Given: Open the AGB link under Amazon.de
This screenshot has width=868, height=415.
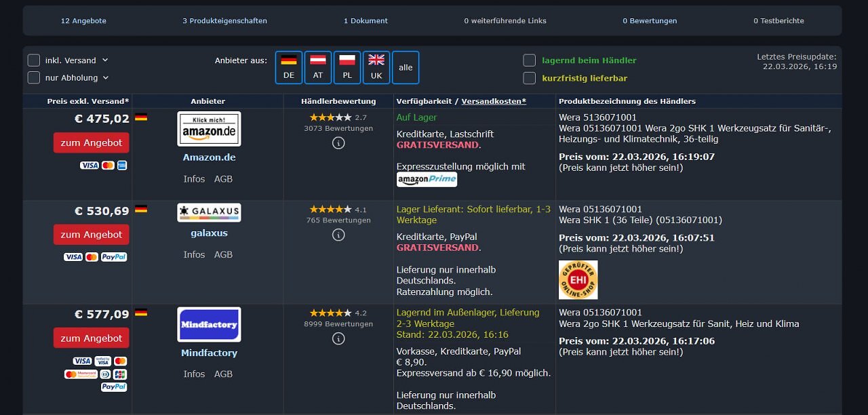Looking at the screenshot, I should click(x=223, y=179).
